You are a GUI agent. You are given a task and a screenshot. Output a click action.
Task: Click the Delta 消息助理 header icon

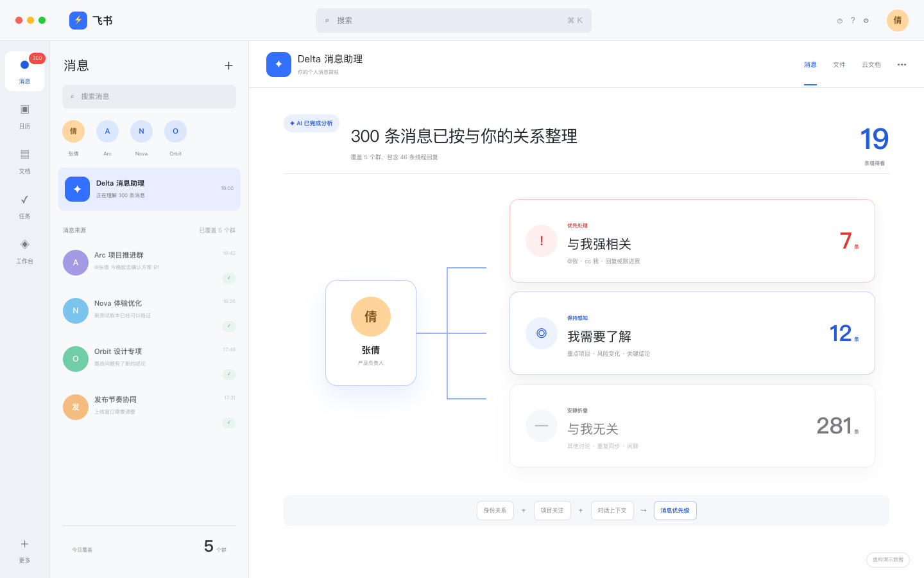coord(278,64)
